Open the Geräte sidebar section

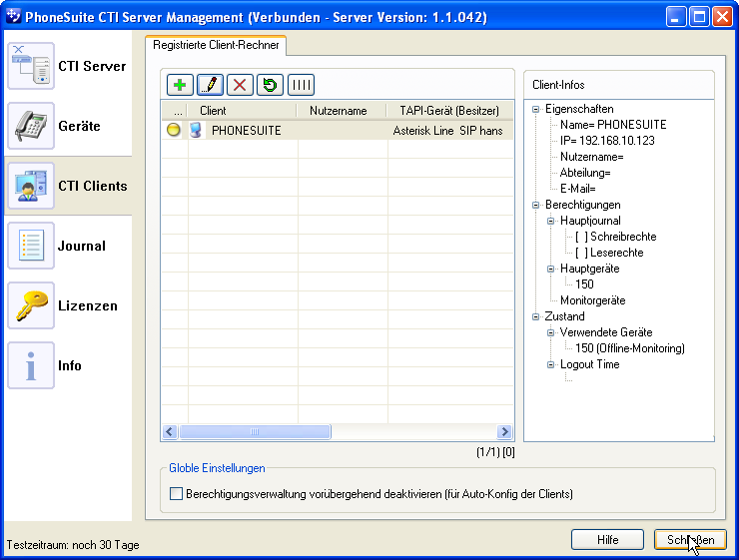(x=68, y=127)
